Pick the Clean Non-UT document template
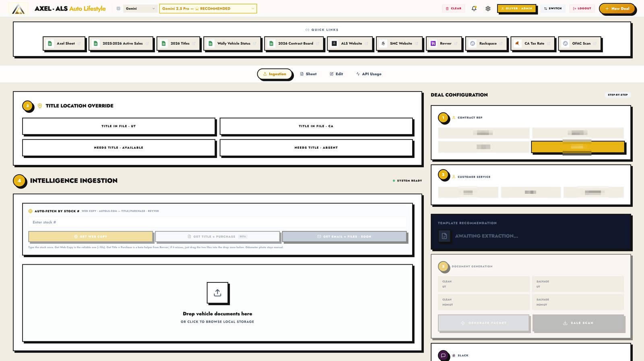644x361 pixels. coord(484,302)
